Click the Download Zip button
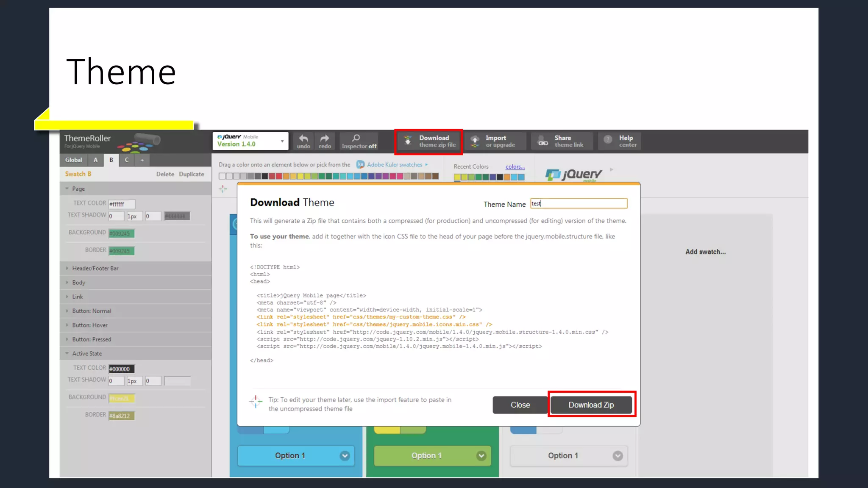868x488 pixels. 591,405
